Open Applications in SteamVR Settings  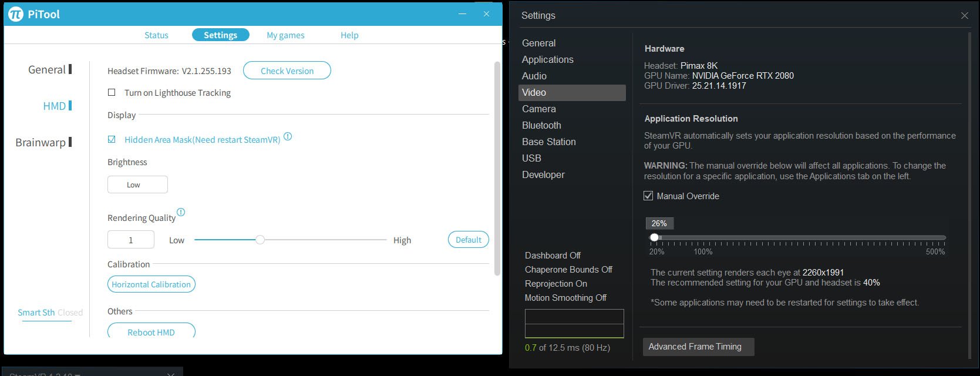[x=547, y=59]
